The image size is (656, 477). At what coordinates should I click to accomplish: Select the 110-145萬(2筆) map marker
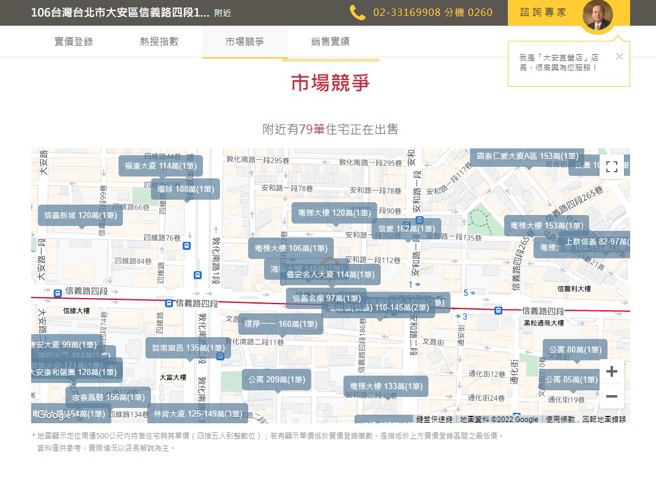pyautogui.click(x=379, y=308)
